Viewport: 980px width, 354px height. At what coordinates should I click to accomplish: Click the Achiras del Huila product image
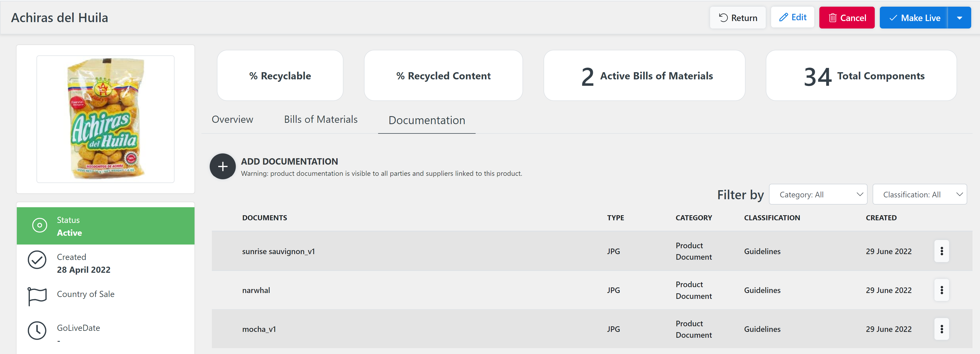105,119
